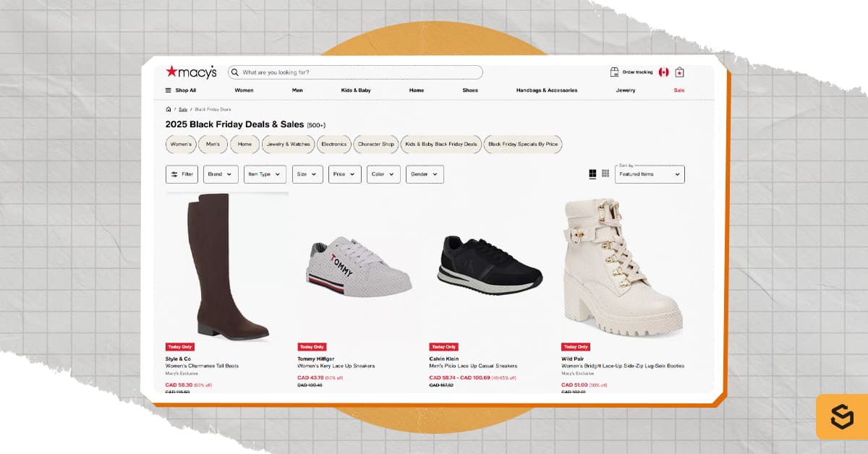Click the Style & Co brand name

[x=178, y=359]
